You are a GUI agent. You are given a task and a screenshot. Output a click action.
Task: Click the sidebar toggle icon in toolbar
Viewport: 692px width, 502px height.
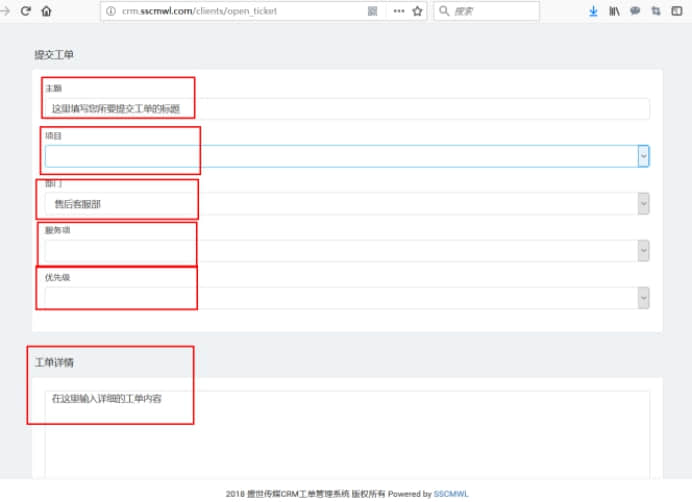pos(676,11)
